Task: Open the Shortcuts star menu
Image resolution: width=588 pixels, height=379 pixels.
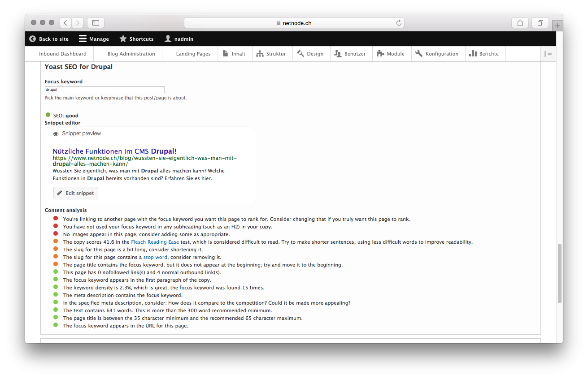Action: click(x=136, y=39)
